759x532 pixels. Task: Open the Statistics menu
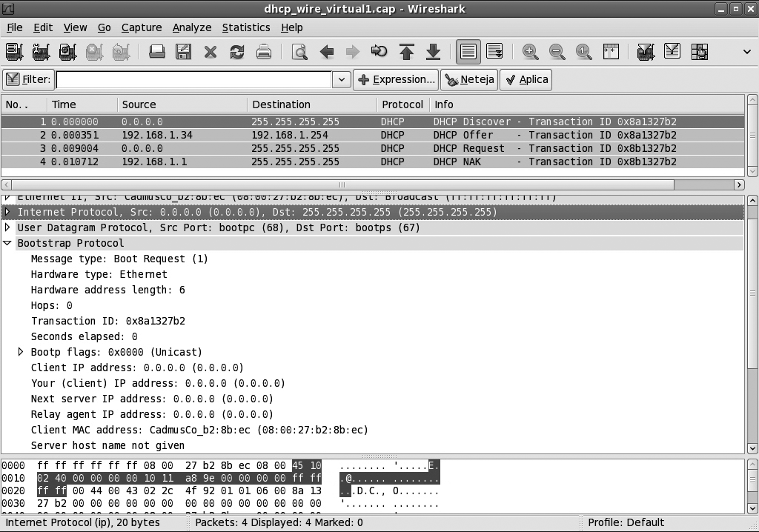point(245,27)
